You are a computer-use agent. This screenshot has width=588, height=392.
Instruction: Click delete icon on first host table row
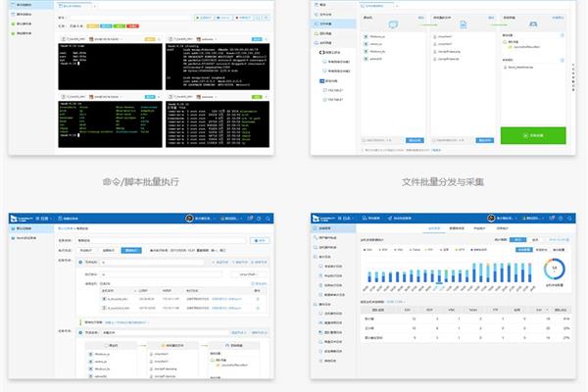point(258,299)
